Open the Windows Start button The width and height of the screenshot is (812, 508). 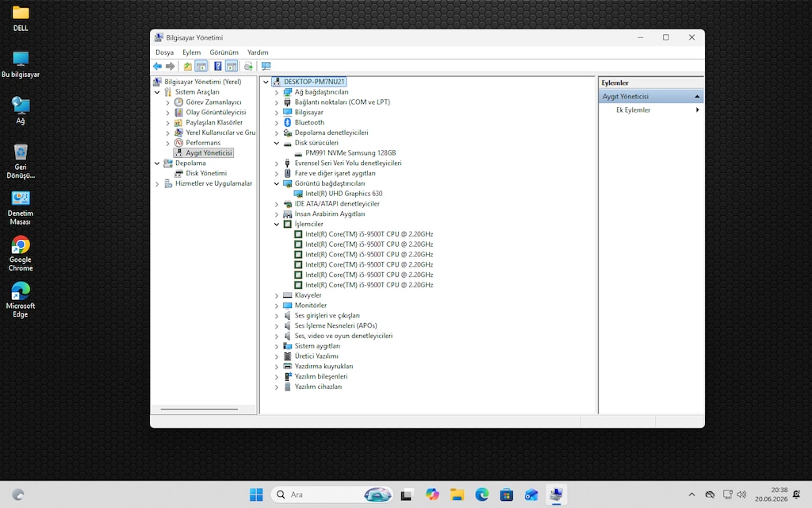256,495
